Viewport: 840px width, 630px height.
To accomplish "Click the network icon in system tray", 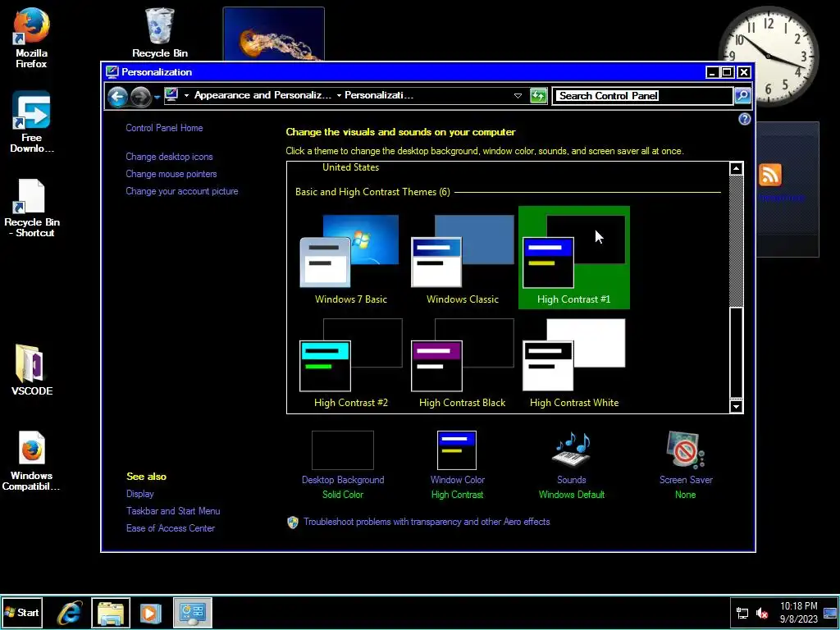I will (742, 613).
